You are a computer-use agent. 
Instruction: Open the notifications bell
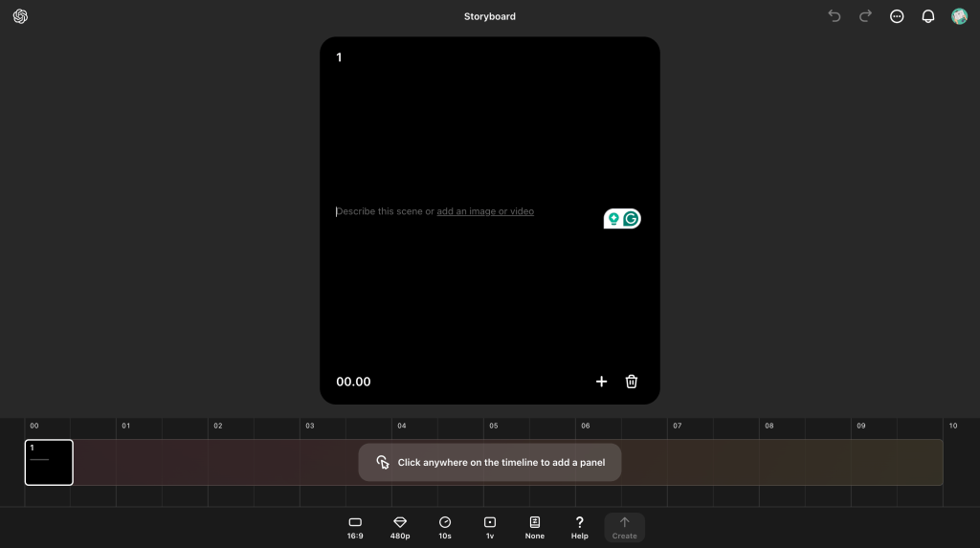[927, 16]
